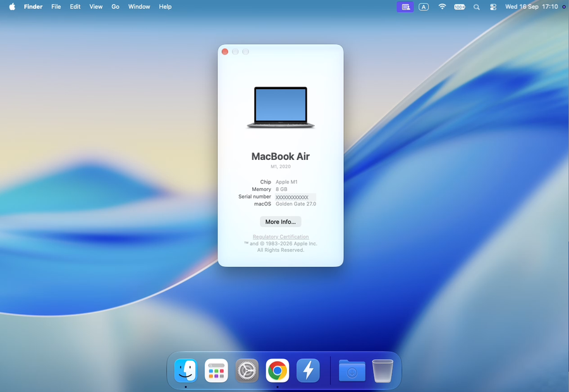Click the serial number field
This screenshot has width=569, height=392.
tap(295, 197)
